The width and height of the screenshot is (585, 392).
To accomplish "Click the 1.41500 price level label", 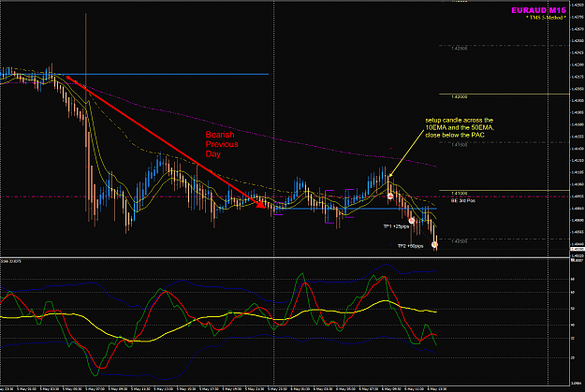I will pos(459,145).
